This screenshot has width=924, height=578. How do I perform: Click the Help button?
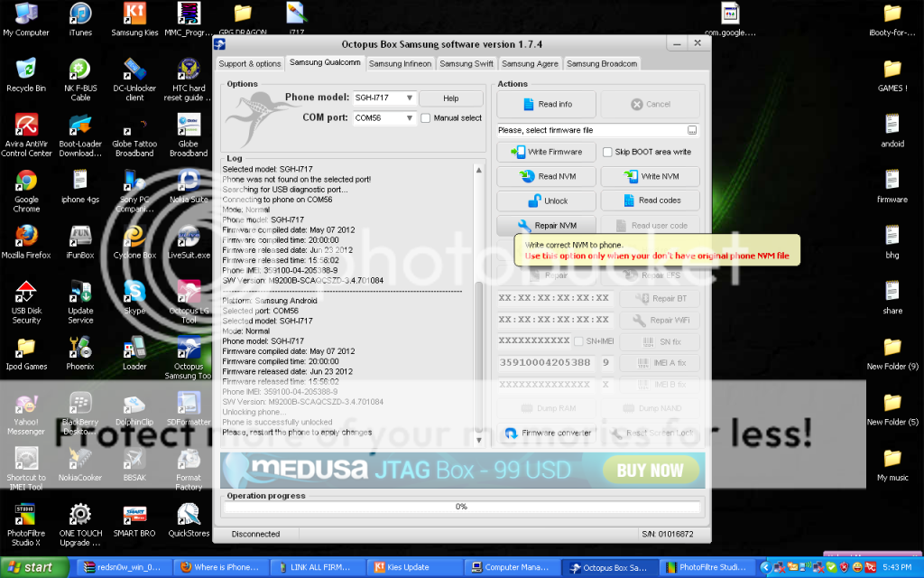coord(451,98)
